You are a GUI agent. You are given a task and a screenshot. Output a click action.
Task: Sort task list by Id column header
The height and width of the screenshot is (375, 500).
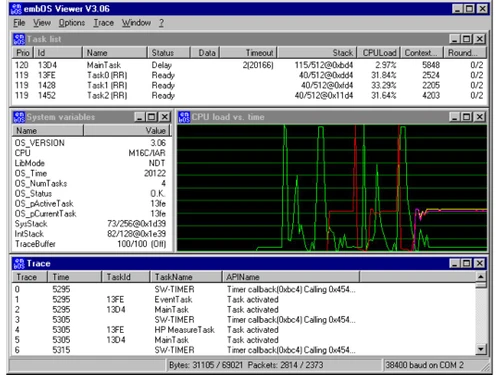click(57, 53)
